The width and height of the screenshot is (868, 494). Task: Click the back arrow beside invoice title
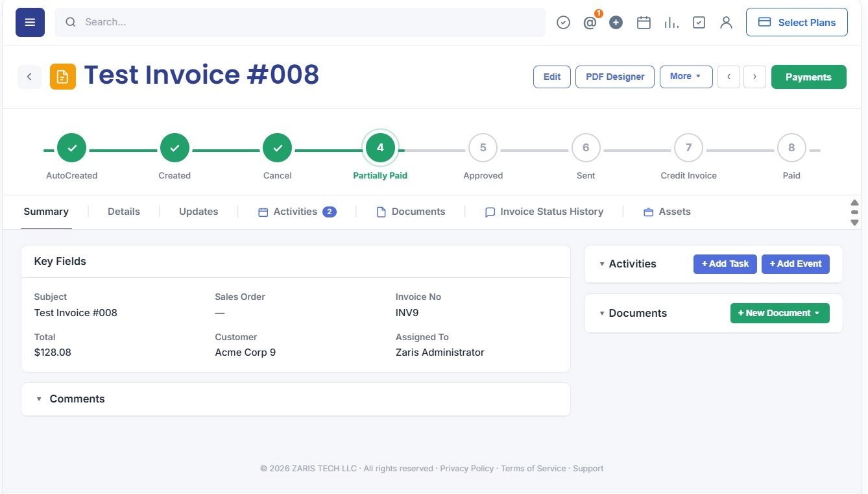click(x=29, y=77)
